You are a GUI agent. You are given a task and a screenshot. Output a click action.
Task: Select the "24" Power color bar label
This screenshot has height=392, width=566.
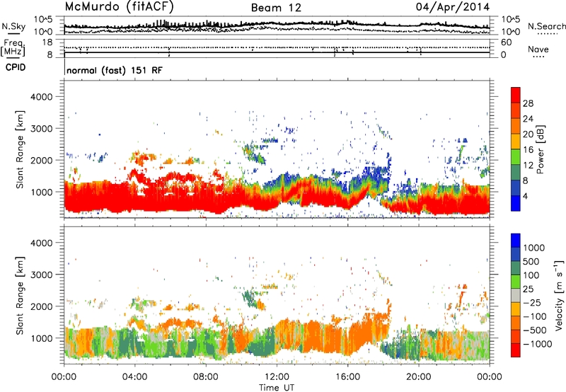(528, 119)
